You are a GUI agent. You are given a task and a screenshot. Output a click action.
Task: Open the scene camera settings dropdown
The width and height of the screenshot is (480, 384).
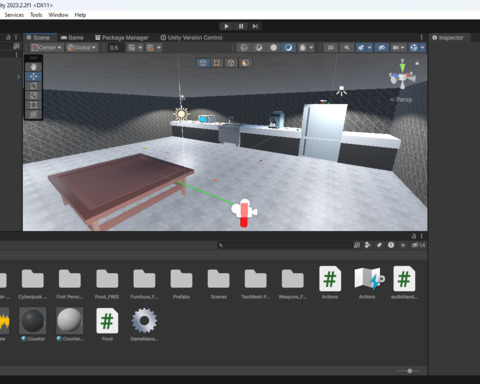click(398, 48)
